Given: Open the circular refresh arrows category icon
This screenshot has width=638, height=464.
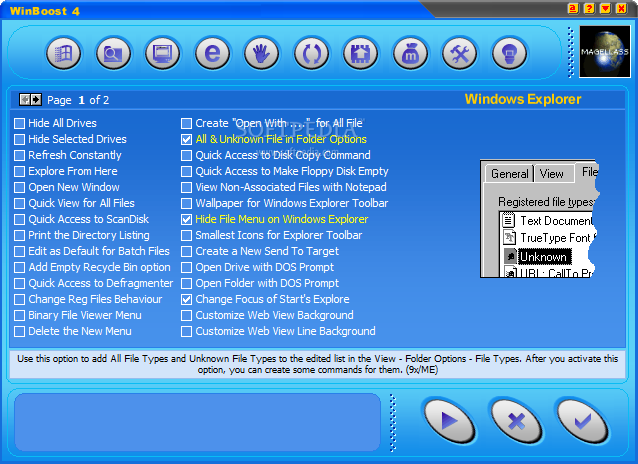Looking at the screenshot, I should pos(311,53).
